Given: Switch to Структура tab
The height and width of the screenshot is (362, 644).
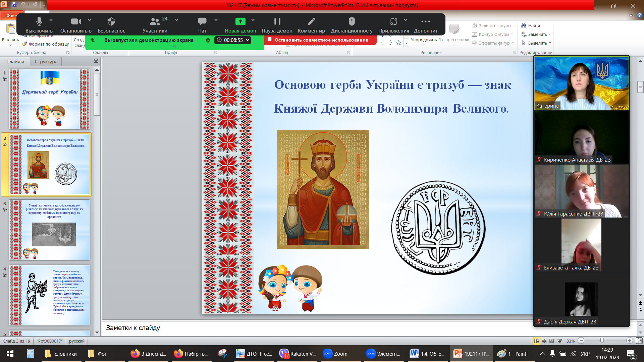Looking at the screenshot, I should 46,62.
